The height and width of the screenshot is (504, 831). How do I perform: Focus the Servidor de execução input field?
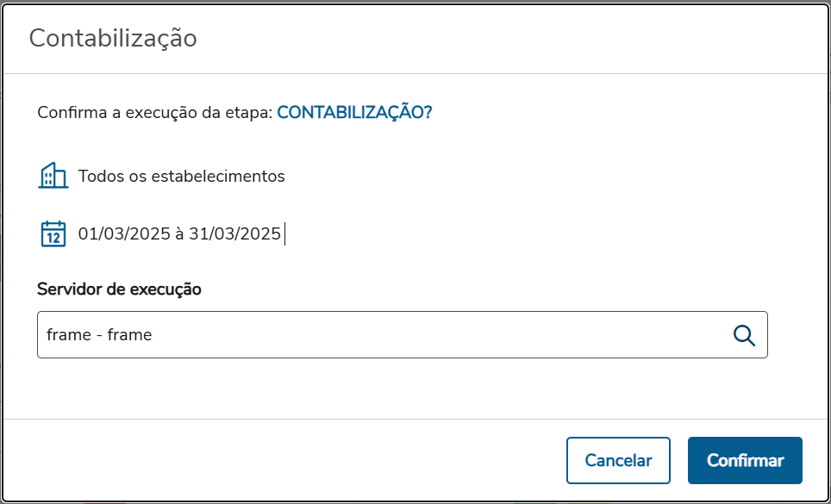pyautogui.click(x=379, y=335)
